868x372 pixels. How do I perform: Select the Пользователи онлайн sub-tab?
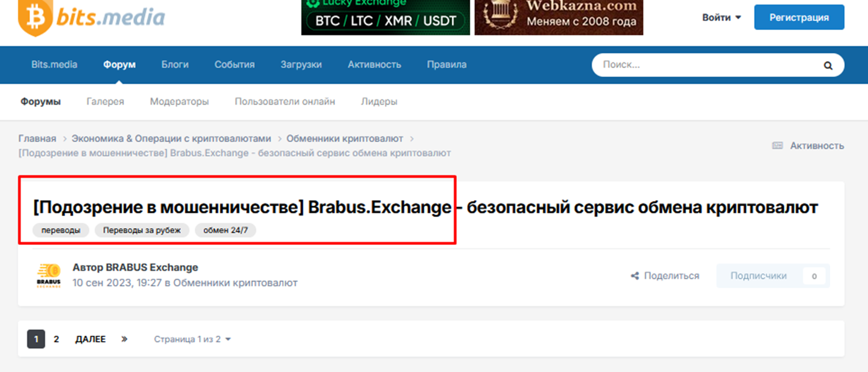pyautogui.click(x=285, y=102)
